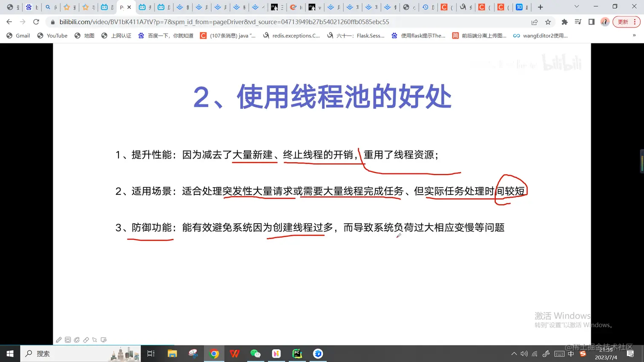Open the Windows Start menu
This screenshot has width=644, height=362.
pos(10,353)
